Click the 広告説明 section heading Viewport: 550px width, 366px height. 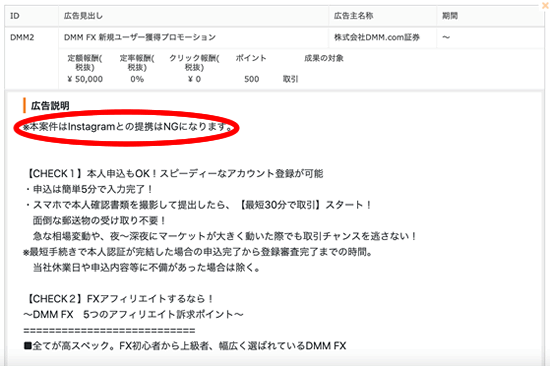click(50, 106)
